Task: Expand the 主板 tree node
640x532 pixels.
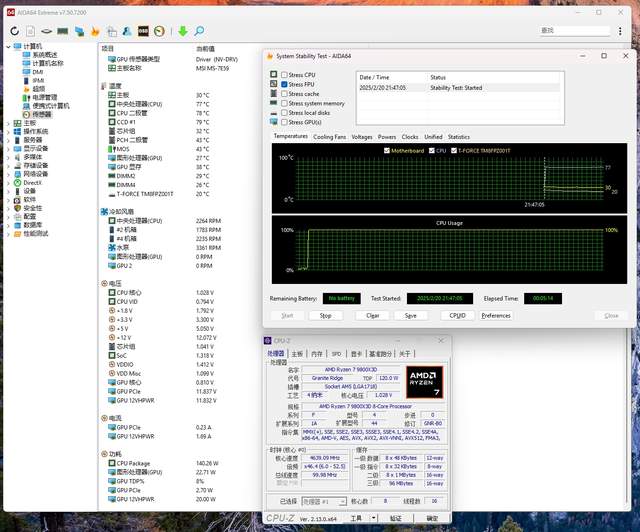Action: [x=8, y=123]
